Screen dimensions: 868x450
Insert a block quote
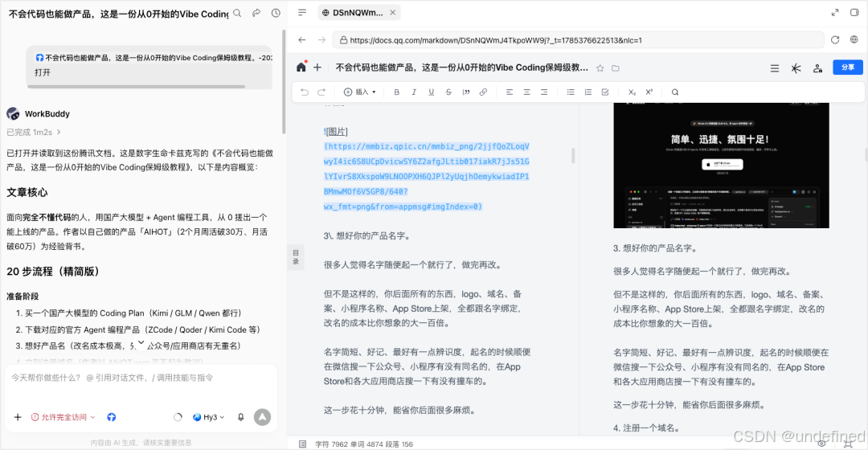click(x=466, y=92)
